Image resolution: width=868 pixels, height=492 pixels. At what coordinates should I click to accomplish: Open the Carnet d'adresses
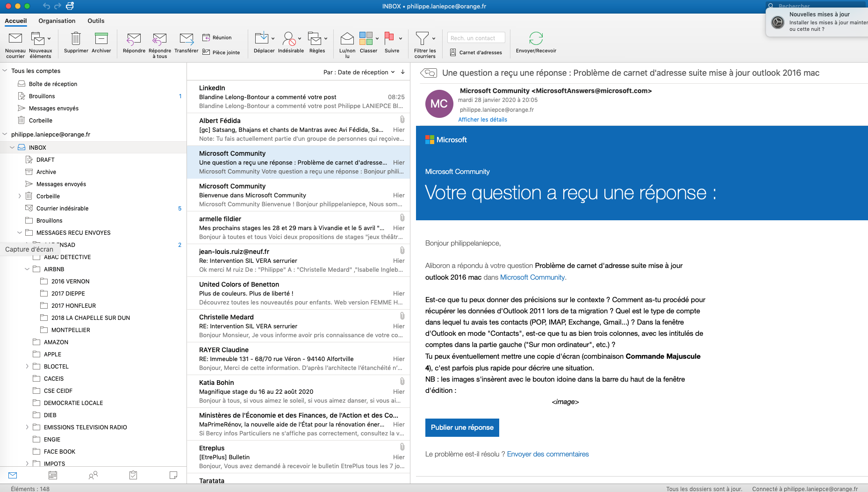coord(476,52)
